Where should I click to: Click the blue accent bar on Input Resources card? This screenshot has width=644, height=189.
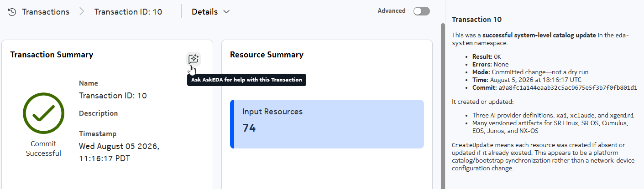[x=232, y=124]
